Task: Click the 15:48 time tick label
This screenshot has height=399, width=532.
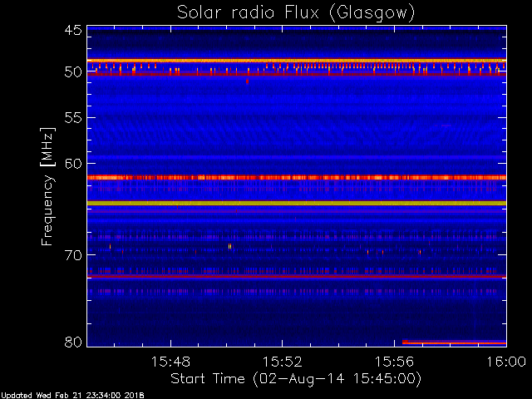Action: pos(170,362)
